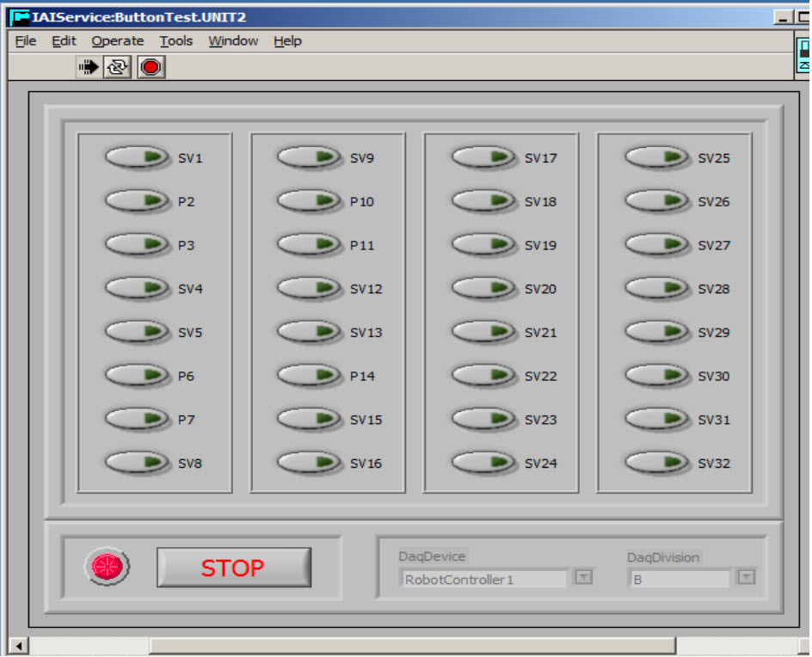812x657 pixels.
Task: Expand the DaqDivision selector
Action: pos(747,579)
